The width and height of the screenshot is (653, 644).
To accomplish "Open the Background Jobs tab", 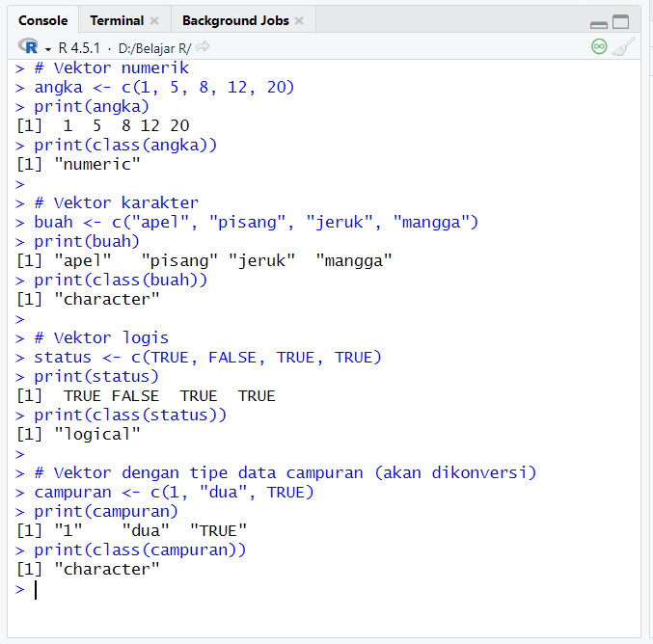I will tap(234, 20).
